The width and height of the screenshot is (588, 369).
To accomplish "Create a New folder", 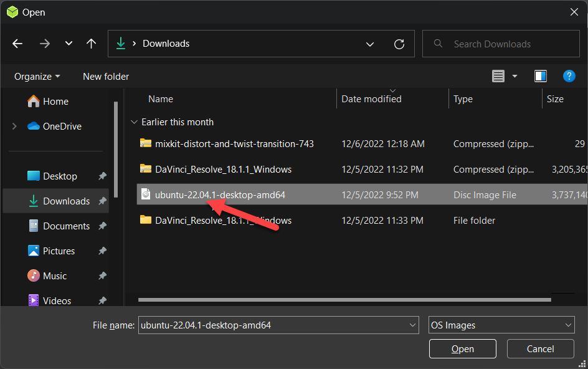I will [x=106, y=77].
